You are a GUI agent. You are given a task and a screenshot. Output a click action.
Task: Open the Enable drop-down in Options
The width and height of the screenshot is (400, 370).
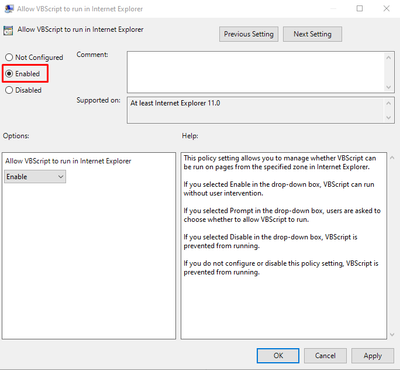click(35, 177)
